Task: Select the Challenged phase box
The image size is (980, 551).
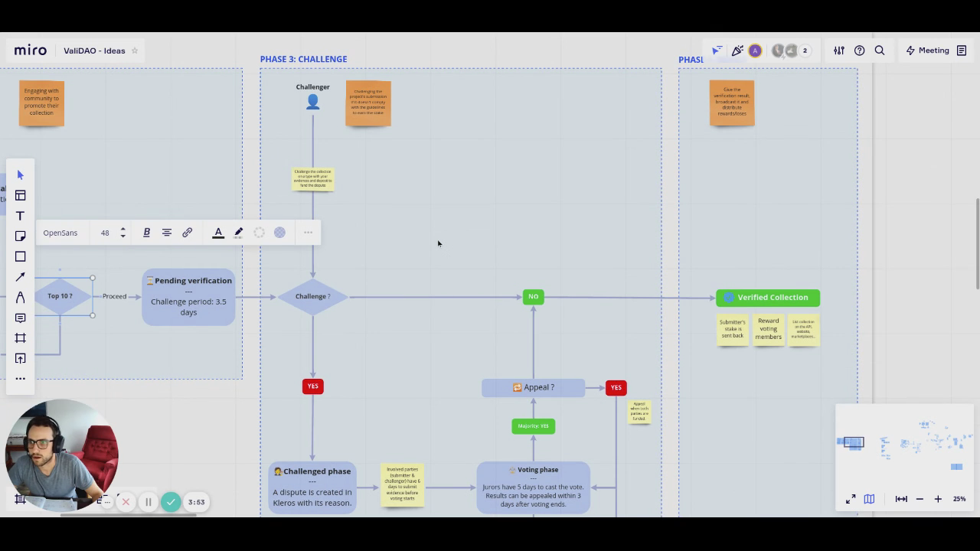Action: [x=312, y=487]
